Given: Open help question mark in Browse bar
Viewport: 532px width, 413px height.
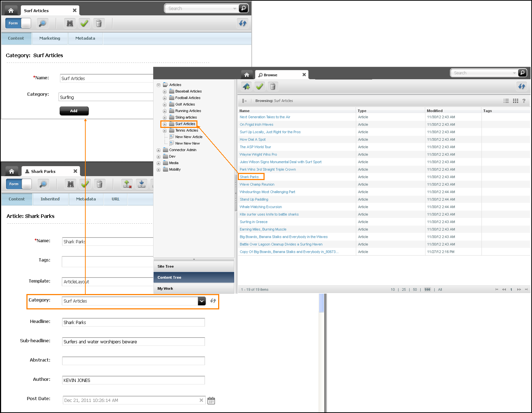Looking at the screenshot, I should coord(524,101).
